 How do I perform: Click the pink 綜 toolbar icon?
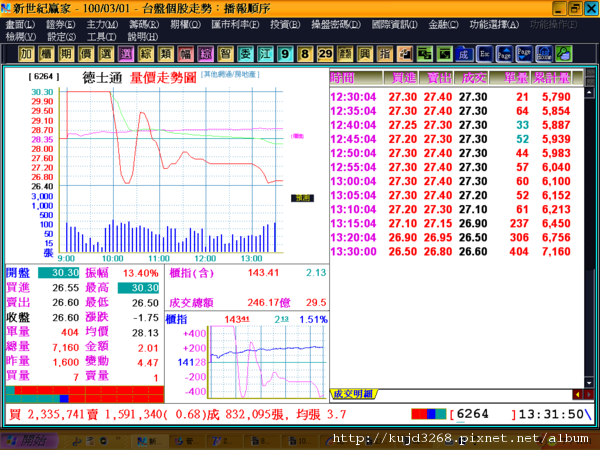pos(205,54)
